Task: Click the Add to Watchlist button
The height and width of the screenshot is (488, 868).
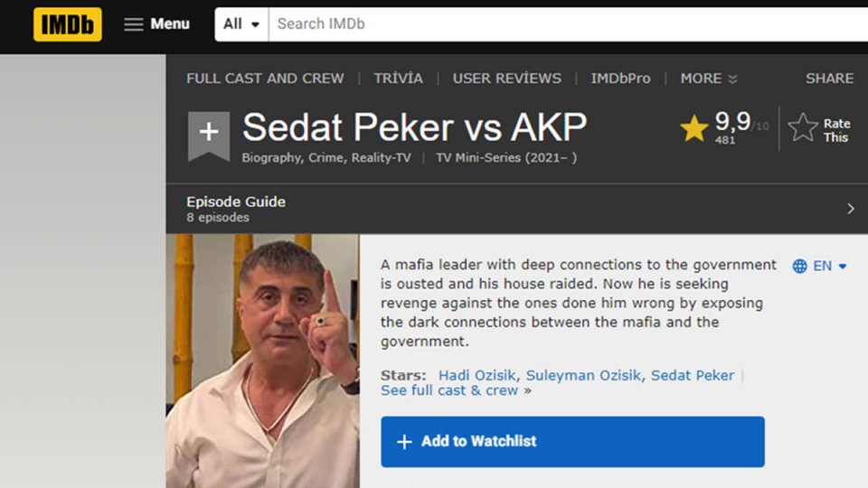Action: [572, 442]
